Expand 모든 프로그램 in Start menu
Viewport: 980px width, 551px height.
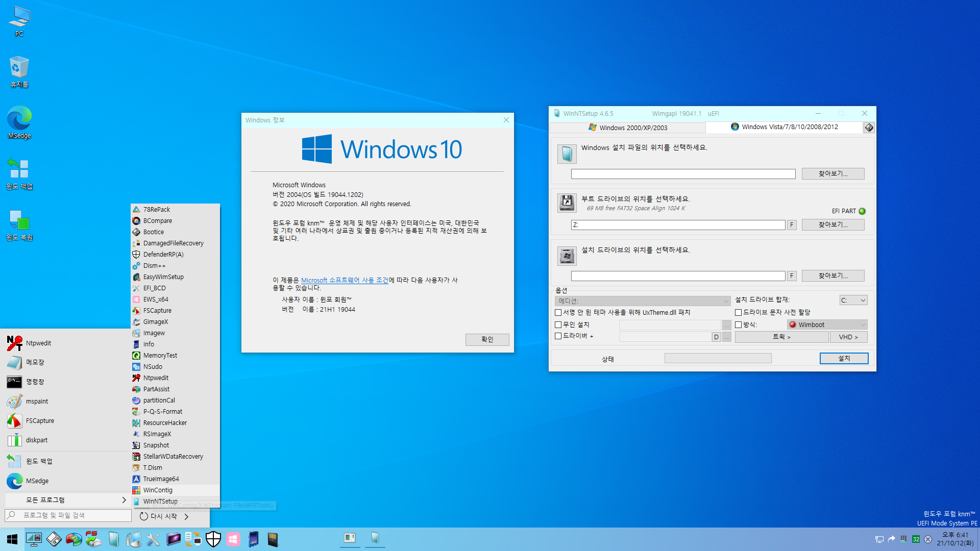(66, 500)
